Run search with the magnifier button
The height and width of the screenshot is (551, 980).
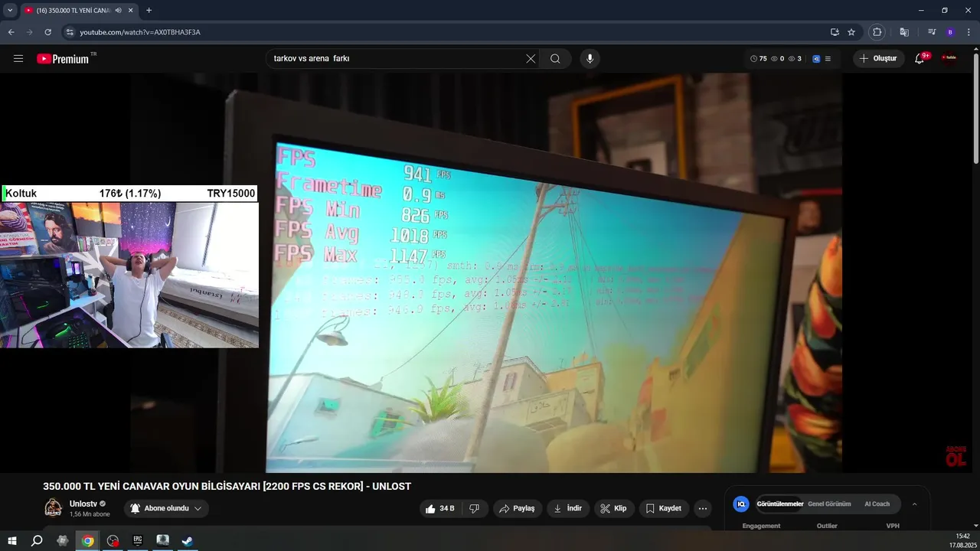click(x=555, y=59)
